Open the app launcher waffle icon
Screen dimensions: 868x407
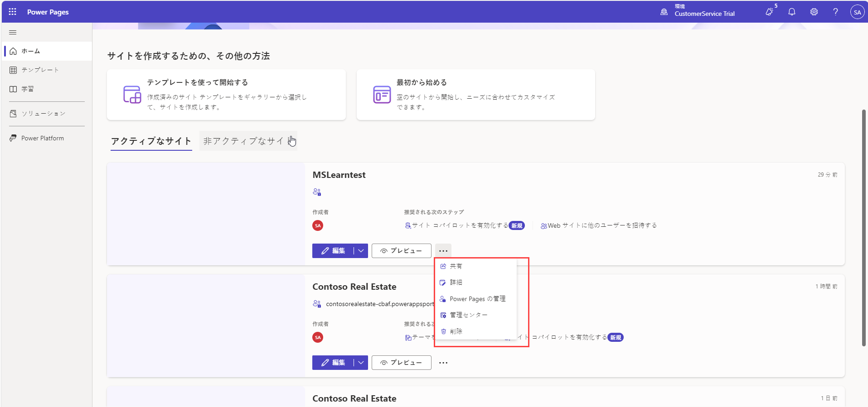pos(13,12)
